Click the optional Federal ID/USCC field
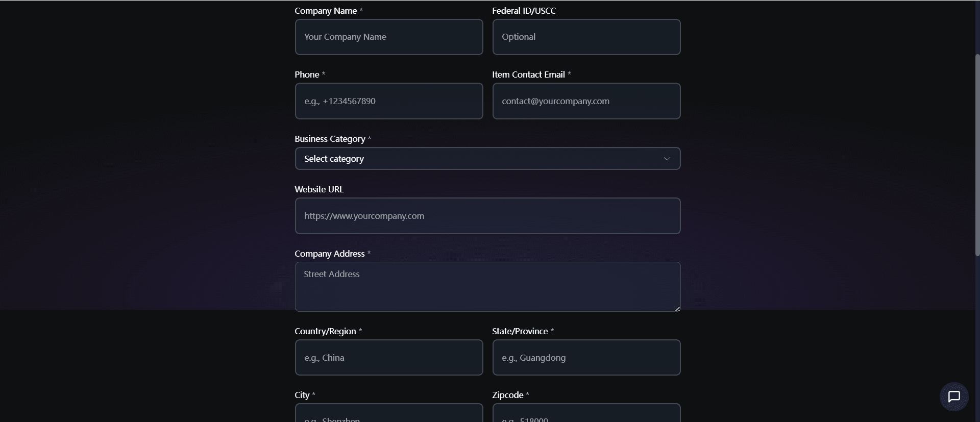Viewport: 980px width, 422px height. 586,37
